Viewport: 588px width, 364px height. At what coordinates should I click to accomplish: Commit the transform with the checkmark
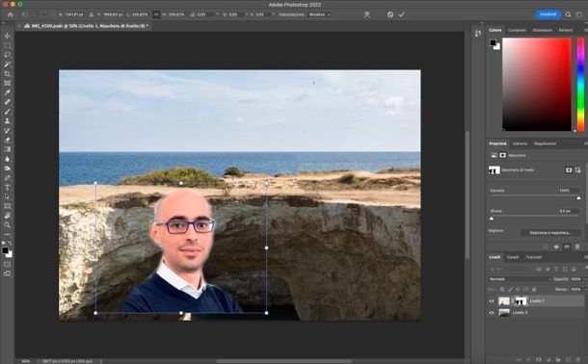pyautogui.click(x=402, y=14)
